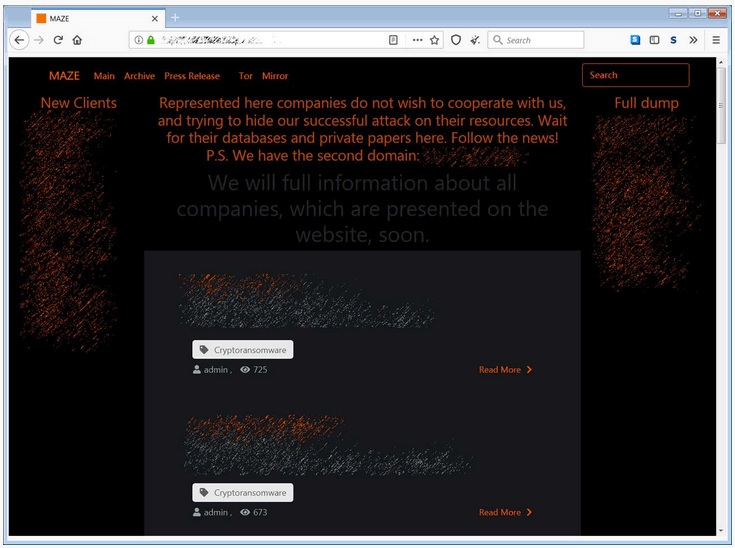The height and width of the screenshot is (548, 735).
Task: Open the Archive navigation item
Action: coord(139,76)
